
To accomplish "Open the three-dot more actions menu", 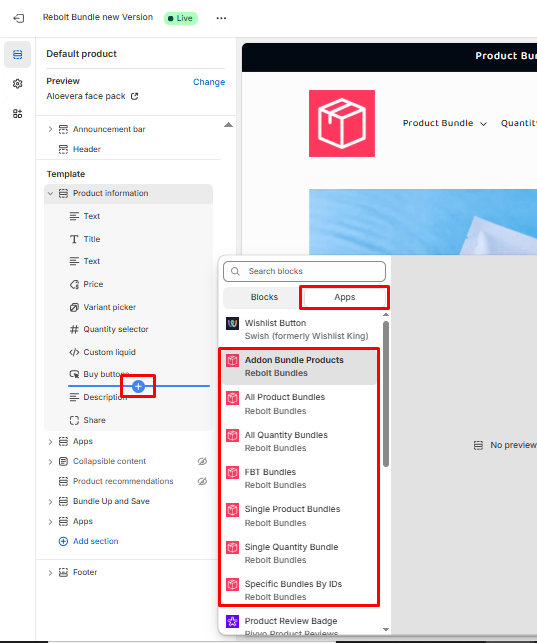I will pyautogui.click(x=221, y=18).
